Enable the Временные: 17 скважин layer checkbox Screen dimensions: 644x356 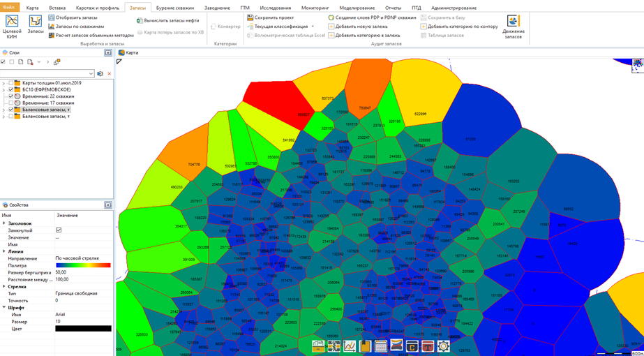10,103
